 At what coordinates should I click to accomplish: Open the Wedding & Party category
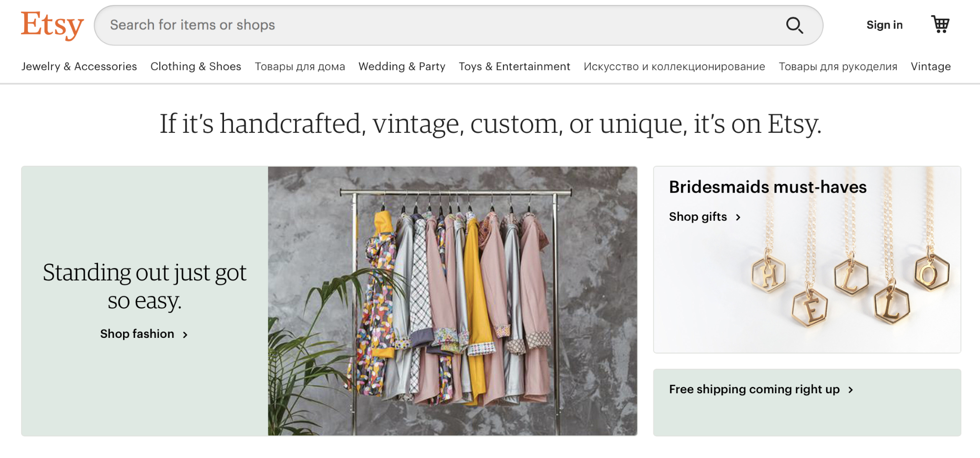402,66
